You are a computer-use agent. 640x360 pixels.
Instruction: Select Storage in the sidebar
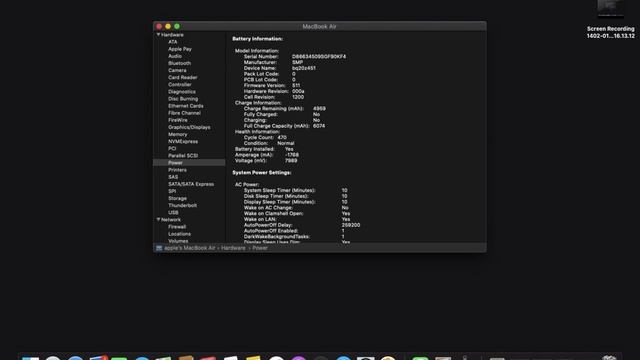point(177,198)
